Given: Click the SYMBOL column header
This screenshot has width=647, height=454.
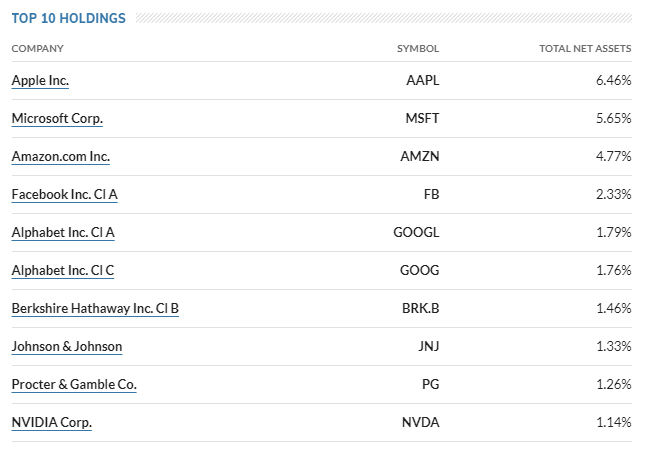Looking at the screenshot, I should tap(418, 49).
